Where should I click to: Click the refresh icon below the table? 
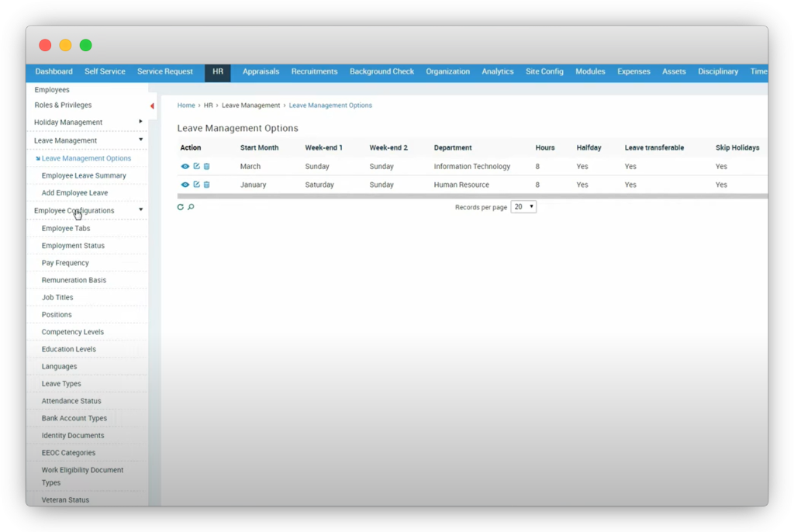point(181,207)
